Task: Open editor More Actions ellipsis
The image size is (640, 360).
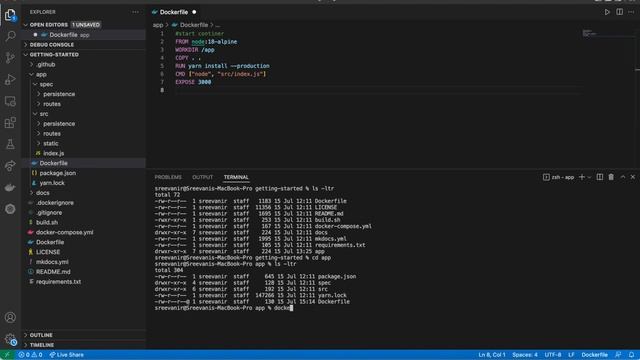Action: (x=631, y=12)
